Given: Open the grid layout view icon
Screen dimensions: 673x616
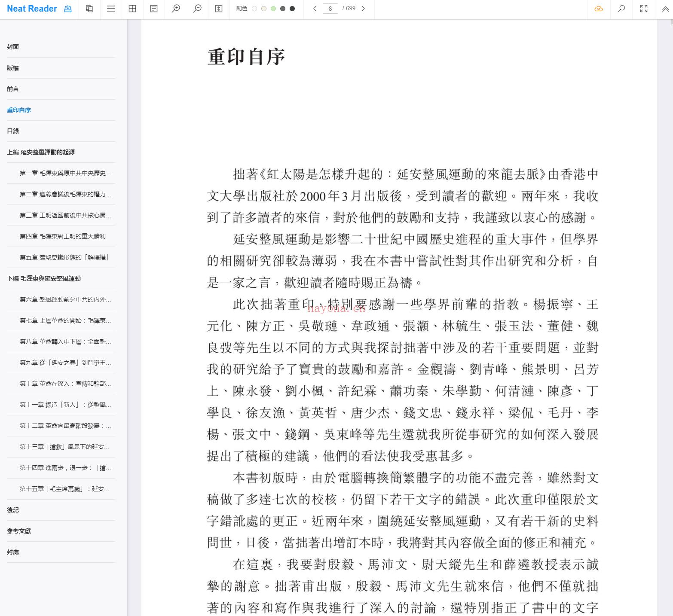Looking at the screenshot, I should [x=132, y=9].
